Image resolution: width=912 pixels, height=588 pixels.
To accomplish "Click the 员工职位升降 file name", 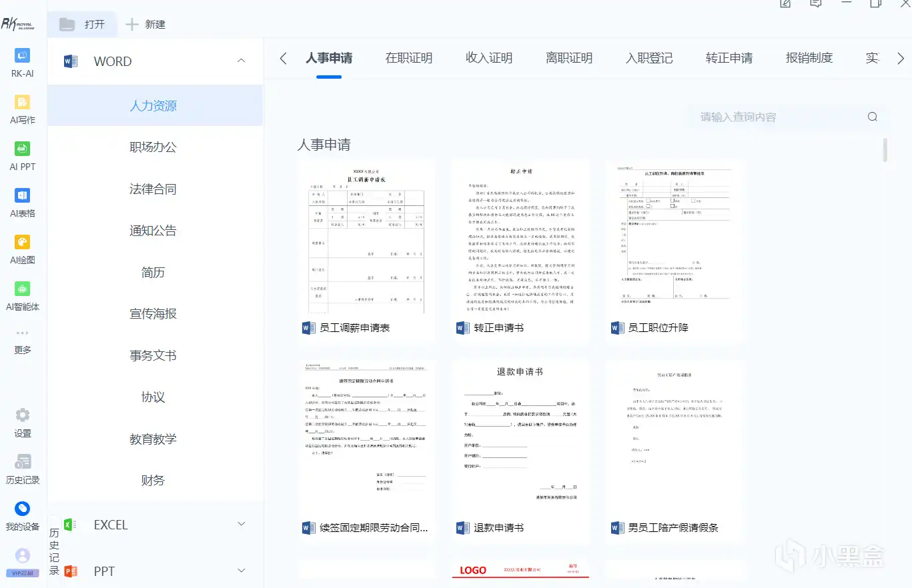I will tap(658, 328).
